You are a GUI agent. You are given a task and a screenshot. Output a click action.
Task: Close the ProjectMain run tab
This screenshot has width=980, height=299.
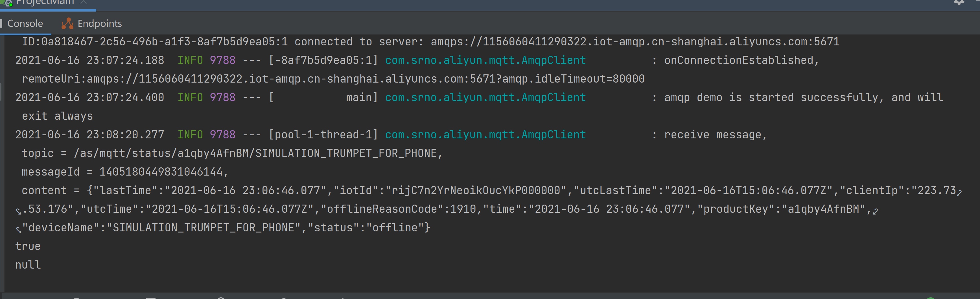coord(84,2)
